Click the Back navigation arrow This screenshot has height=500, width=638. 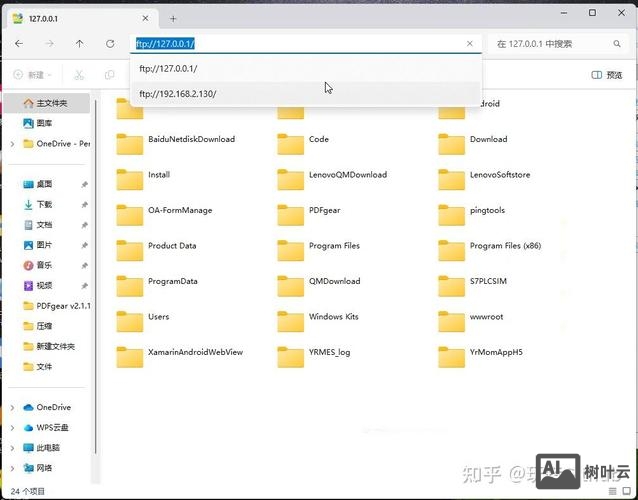tap(19, 44)
